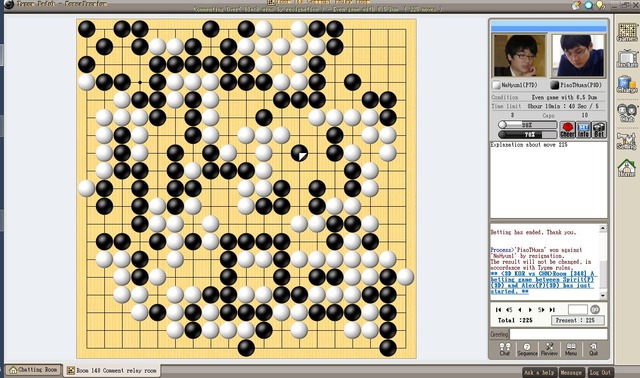Step back one move
Viewport: 640px width, 378px height.
pyautogui.click(x=520, y=310)
